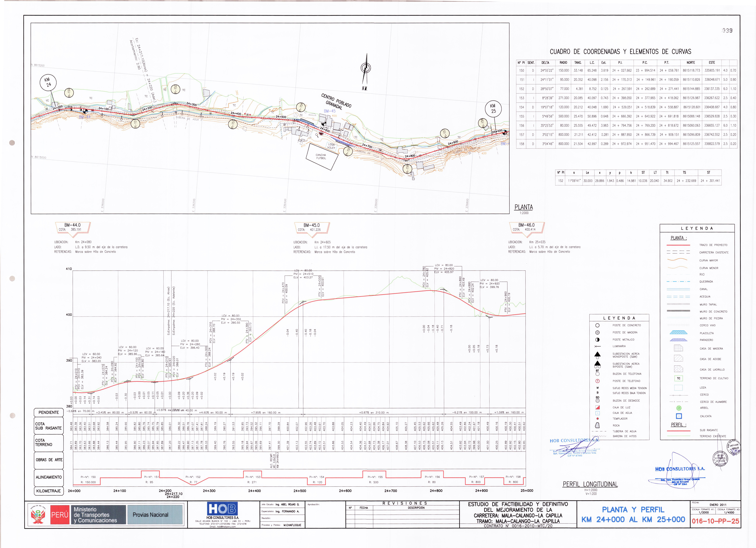Image resolution: width=756 pixels, height=548 pixels.
Task: Click the Roca legend symbol
Action: [x=597, y=425]
